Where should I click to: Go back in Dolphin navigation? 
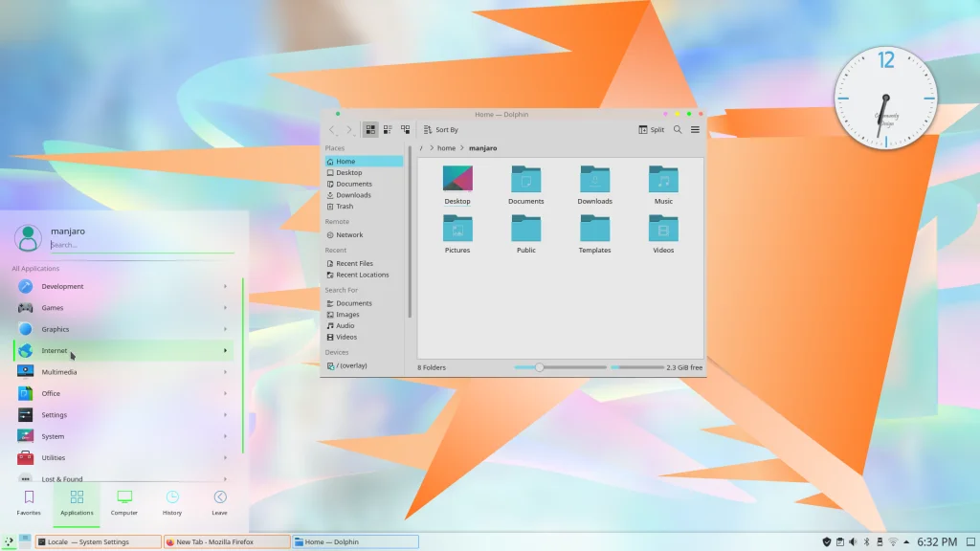click(x=332, y=130)
